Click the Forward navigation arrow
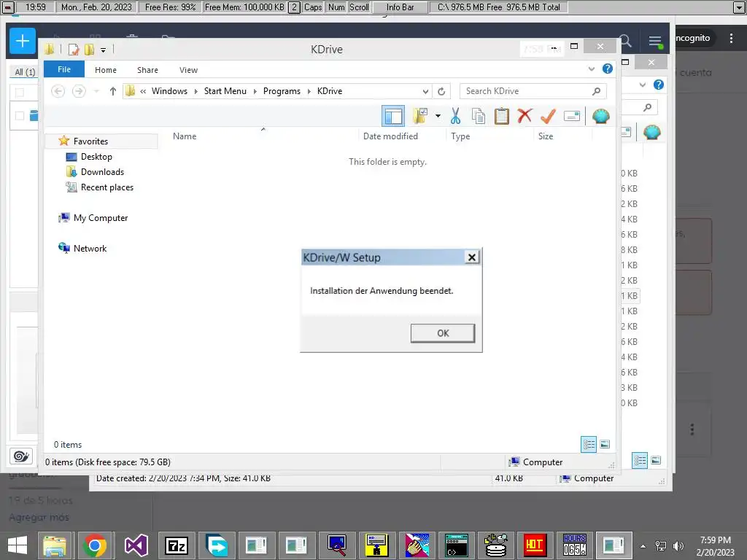 coord(79,91)
